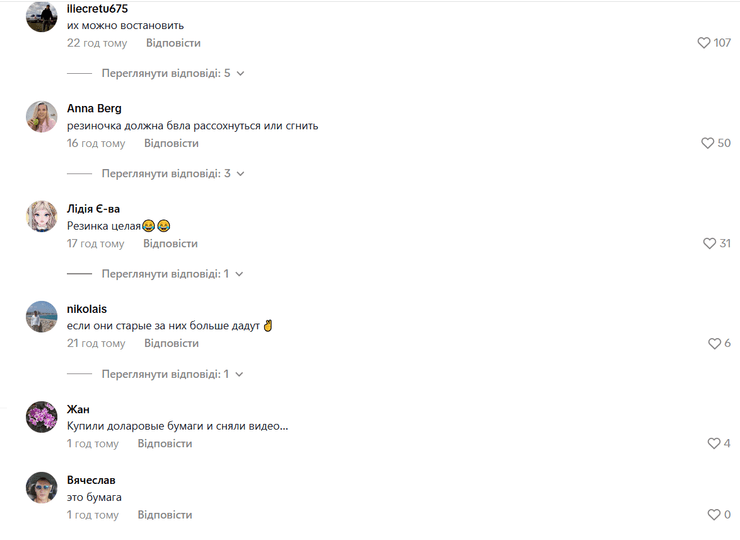Show 1 reply under nikolais' comment

172,374
